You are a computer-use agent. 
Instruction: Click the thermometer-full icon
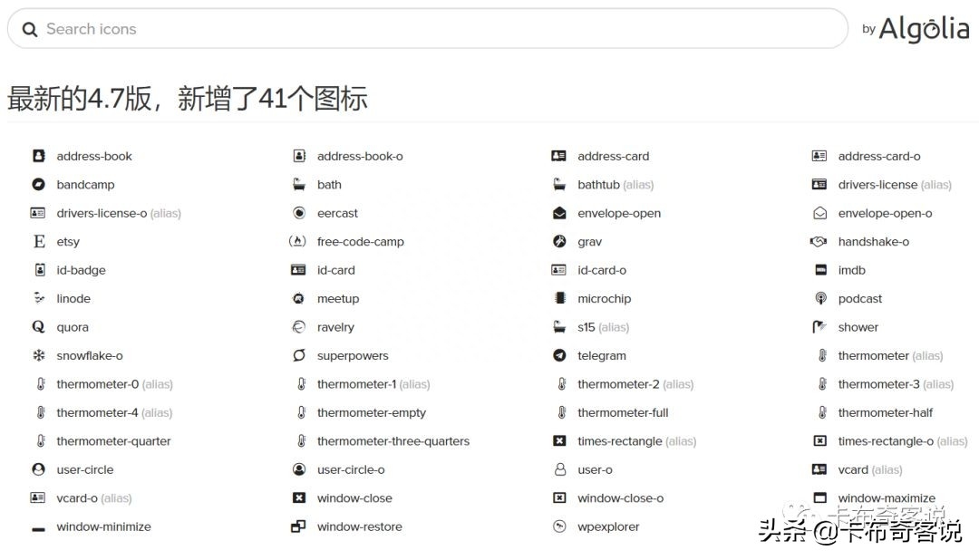623,412
